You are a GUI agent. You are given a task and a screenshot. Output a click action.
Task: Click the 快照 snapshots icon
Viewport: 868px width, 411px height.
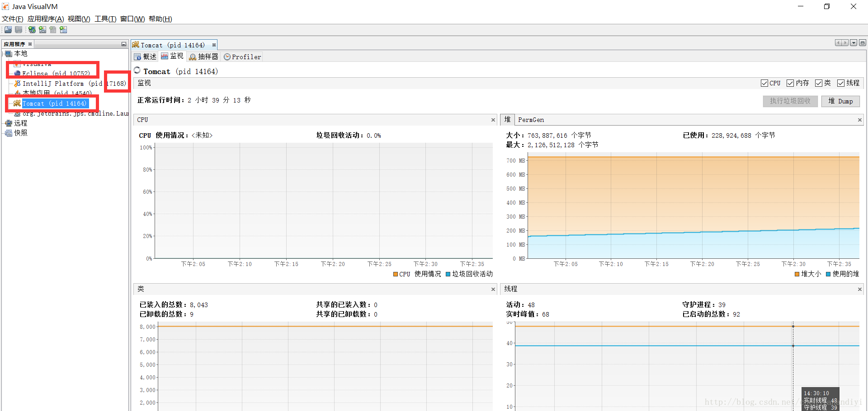point(9,133)
